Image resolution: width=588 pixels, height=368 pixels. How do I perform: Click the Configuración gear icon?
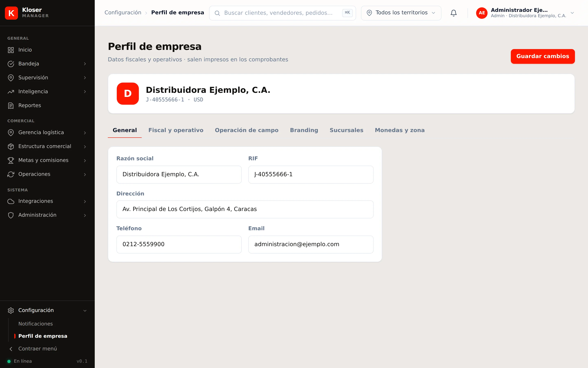[x=11, y=310]
